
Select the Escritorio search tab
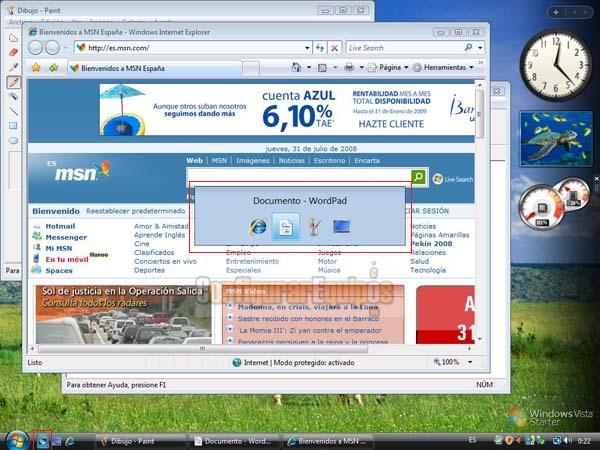pyautogui.click(x=329, y=161)
